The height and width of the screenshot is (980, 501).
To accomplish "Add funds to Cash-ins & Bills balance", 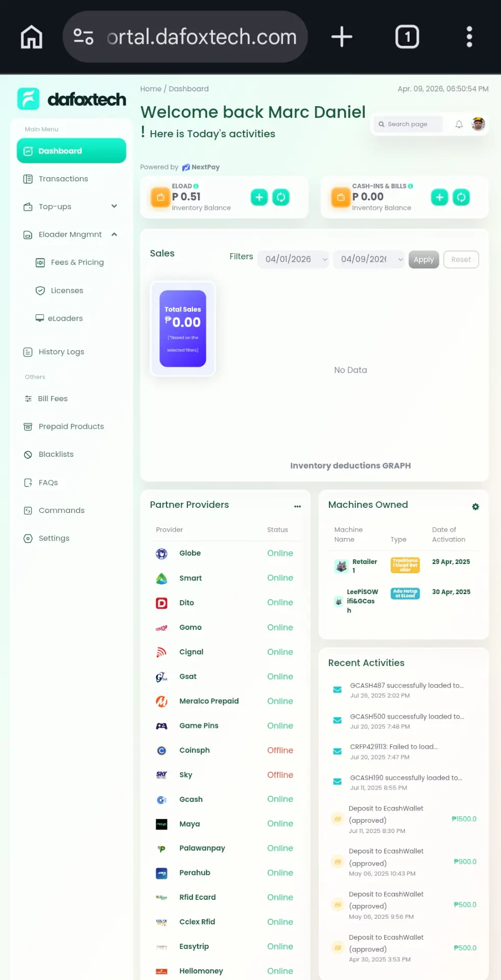I will click(x=440, y=197).
